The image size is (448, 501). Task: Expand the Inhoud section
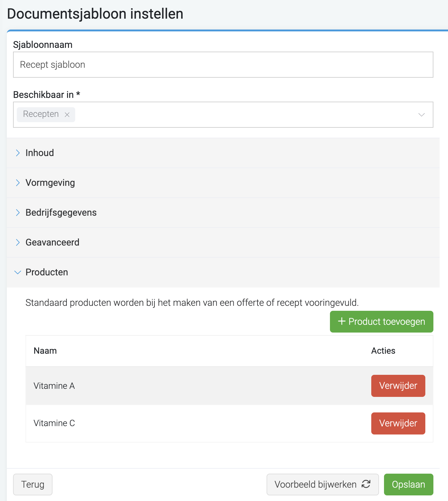pyautogui.click(x=223, y=153)
